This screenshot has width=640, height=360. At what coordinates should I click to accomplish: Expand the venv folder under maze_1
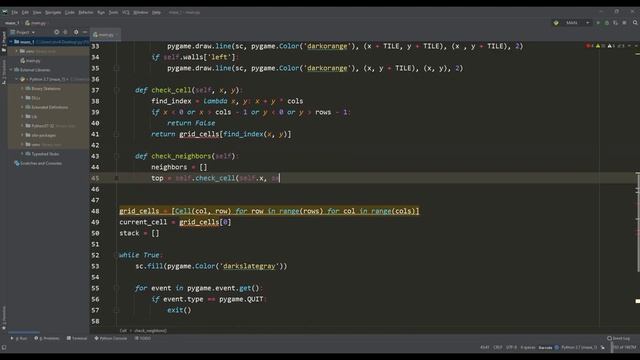[16, 51]
